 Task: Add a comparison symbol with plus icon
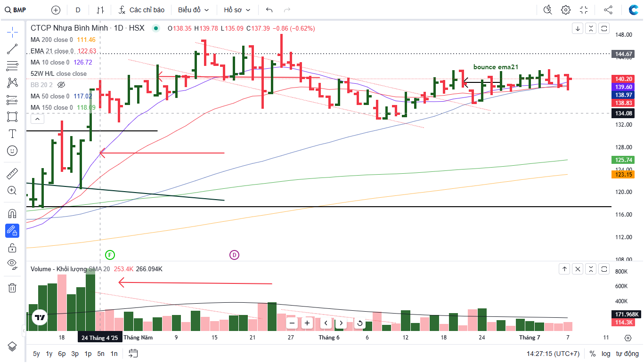(x=56, y=10)
